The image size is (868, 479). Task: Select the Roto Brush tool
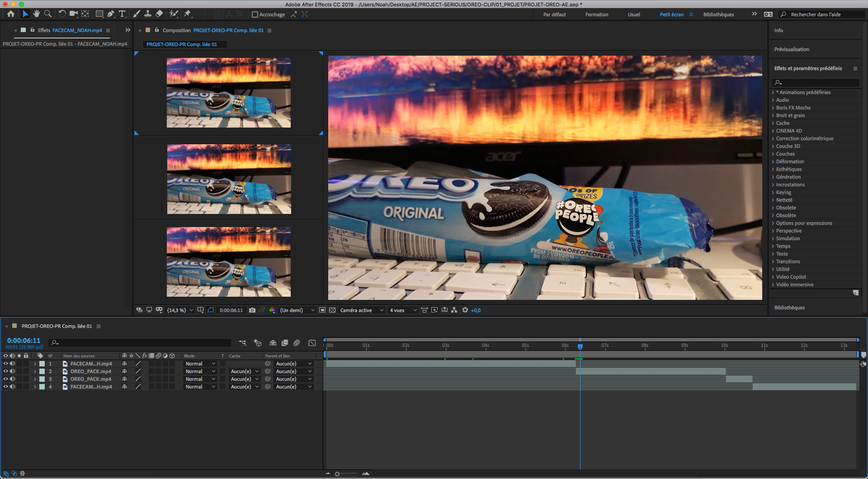174,14
